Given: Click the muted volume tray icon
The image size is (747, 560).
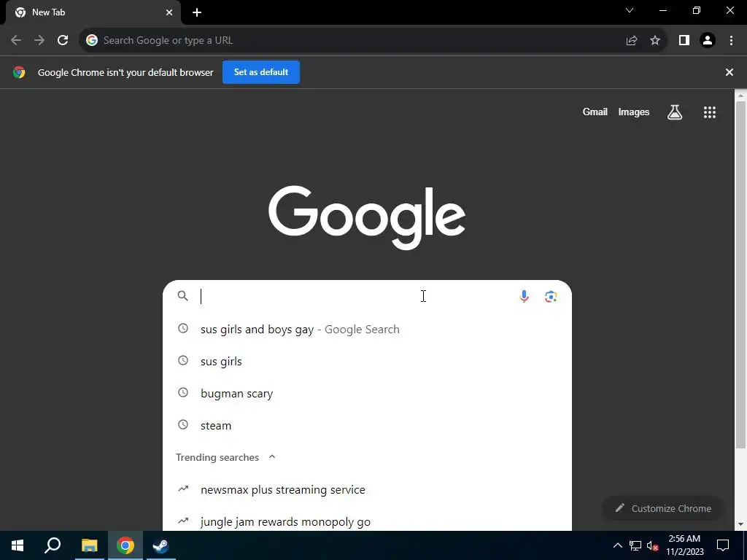Looking at the screenshot, I should point(653,545).
